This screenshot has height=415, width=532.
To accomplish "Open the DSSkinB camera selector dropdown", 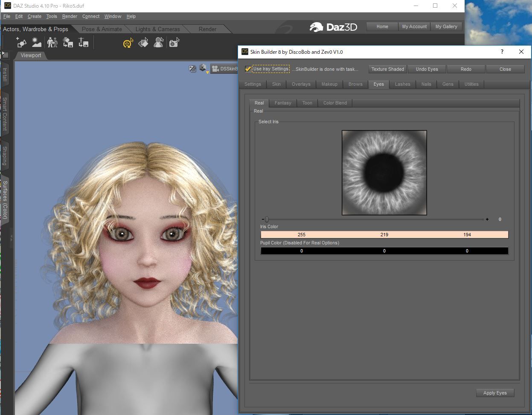I will [x=224, y=69].
